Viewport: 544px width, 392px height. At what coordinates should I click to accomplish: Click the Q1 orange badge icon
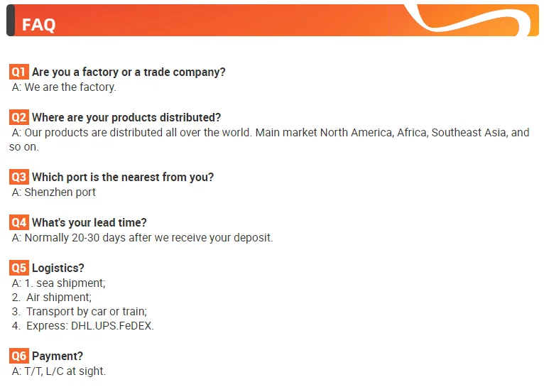[18, 72]
